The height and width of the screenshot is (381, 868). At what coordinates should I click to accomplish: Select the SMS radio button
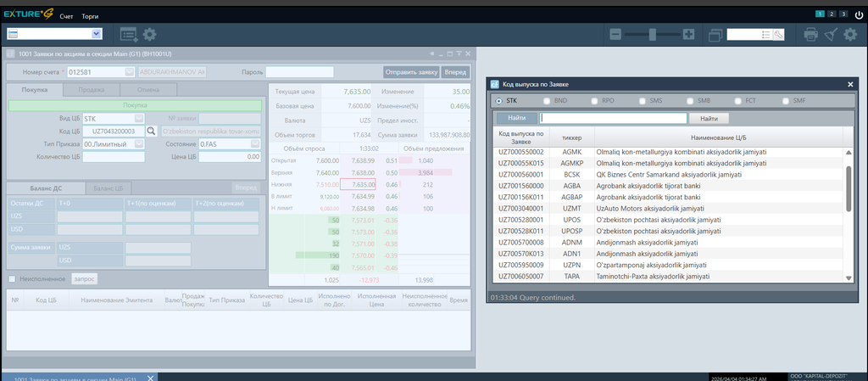click(643, 101)
